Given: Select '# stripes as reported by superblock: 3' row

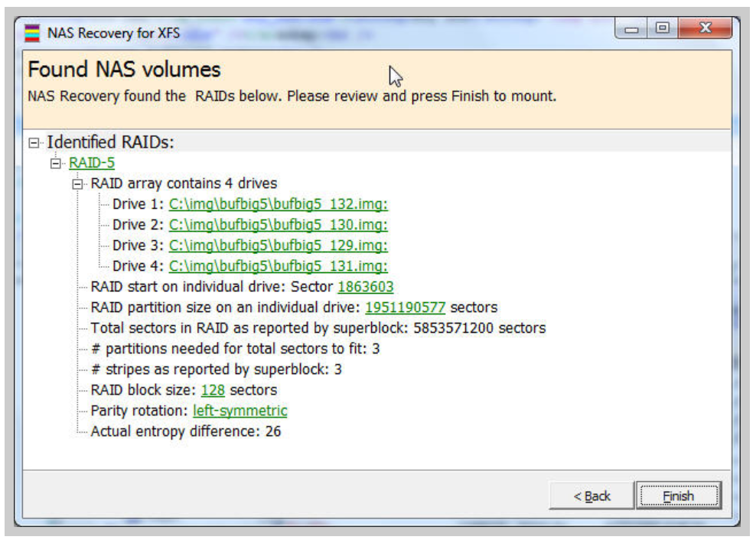Looking at the screenshot, I should [x=217, y=369].
